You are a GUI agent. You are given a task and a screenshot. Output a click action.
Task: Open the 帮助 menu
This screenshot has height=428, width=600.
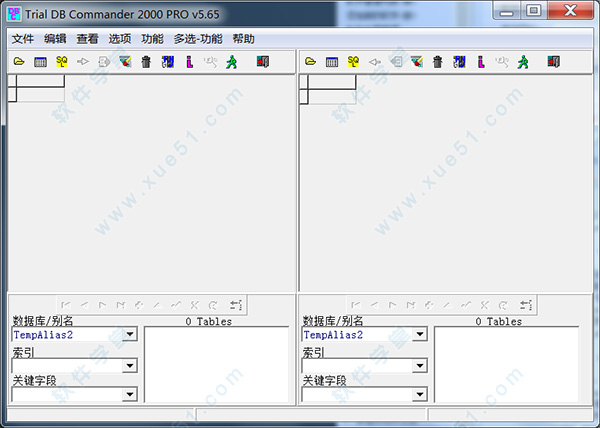tap(243, 39)
